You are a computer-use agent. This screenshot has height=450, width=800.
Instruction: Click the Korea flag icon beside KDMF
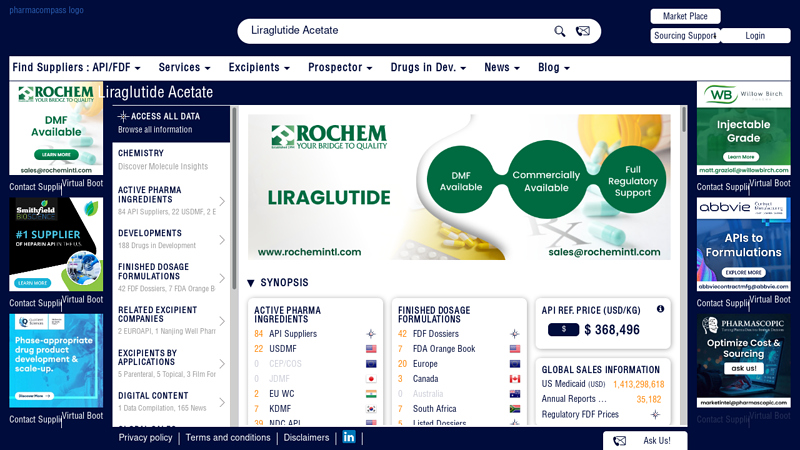371,409
